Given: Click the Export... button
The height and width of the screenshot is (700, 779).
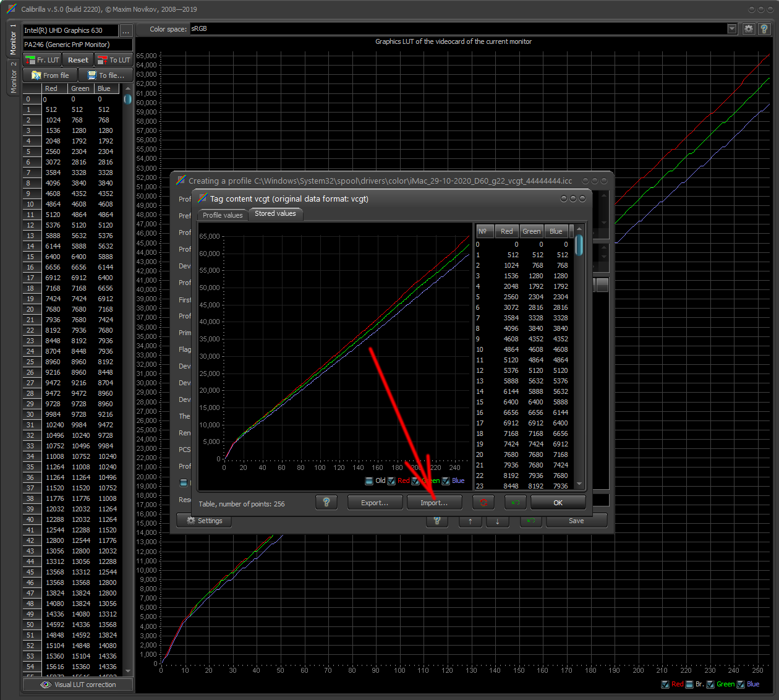Looking at the screenshot, I should click(375, 503).
